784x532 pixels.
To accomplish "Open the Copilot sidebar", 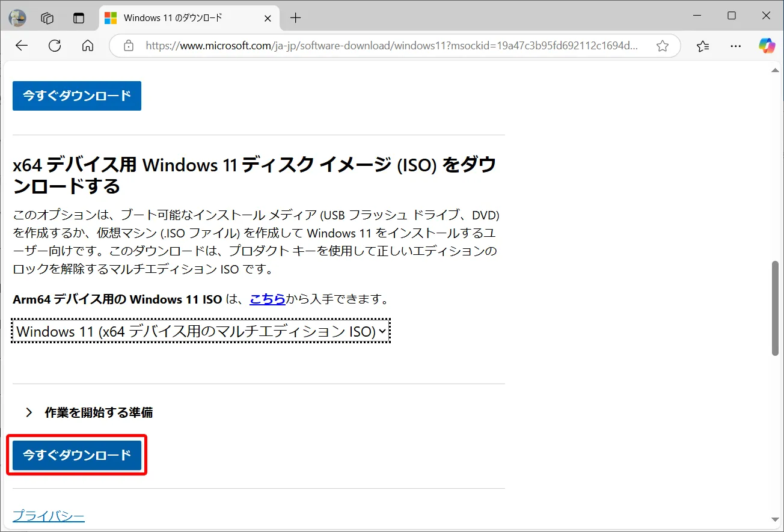I will pyautogui.click(x=767, y=46).
